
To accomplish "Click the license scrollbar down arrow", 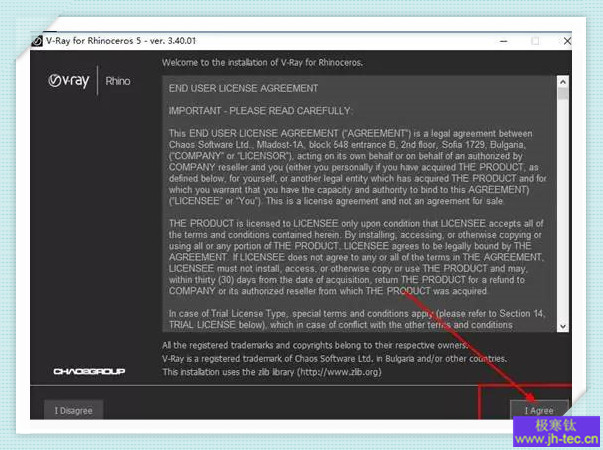I will click(563, 327).
